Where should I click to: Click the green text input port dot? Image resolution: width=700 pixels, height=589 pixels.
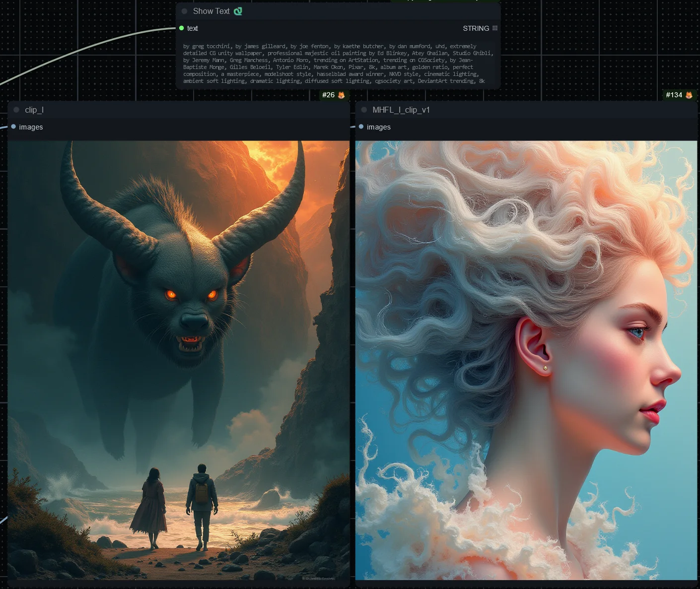(x=181, y=28)
